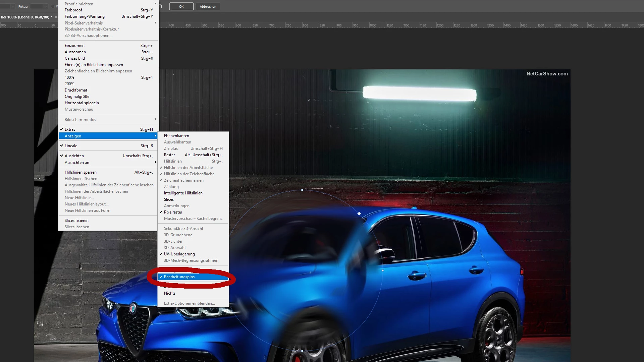Click the diamond handle on blur ring

359,214
